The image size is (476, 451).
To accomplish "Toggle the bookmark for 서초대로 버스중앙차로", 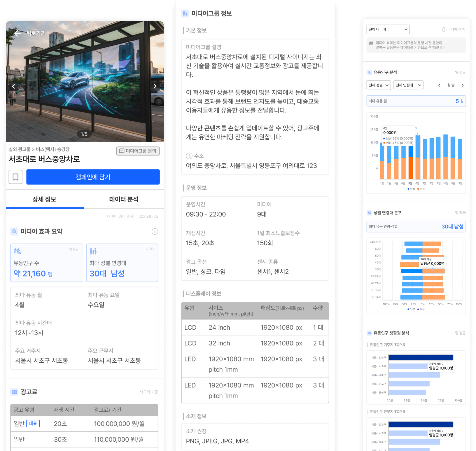I will (x=15, y=177).
